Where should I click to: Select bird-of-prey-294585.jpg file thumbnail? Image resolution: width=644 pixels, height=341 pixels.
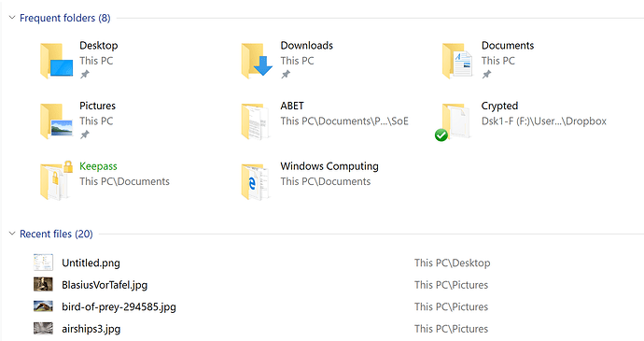click(43, 306)
